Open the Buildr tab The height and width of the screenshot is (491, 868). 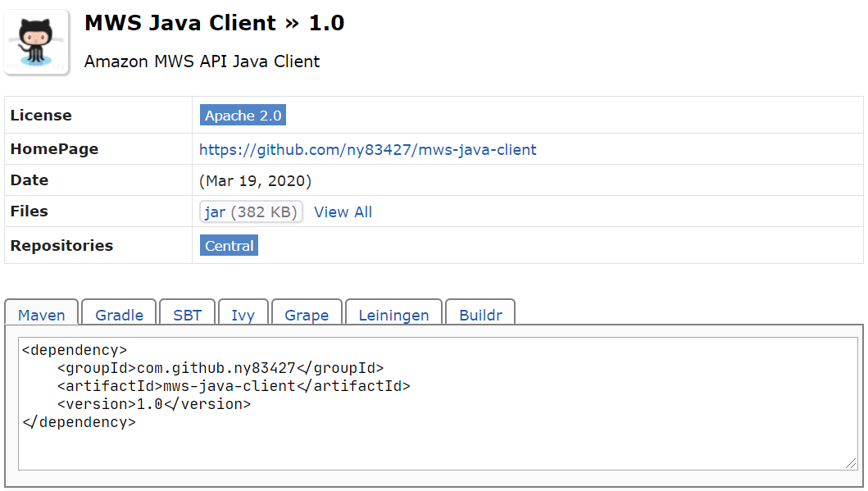pyautogui.click(x=480, y=315)
